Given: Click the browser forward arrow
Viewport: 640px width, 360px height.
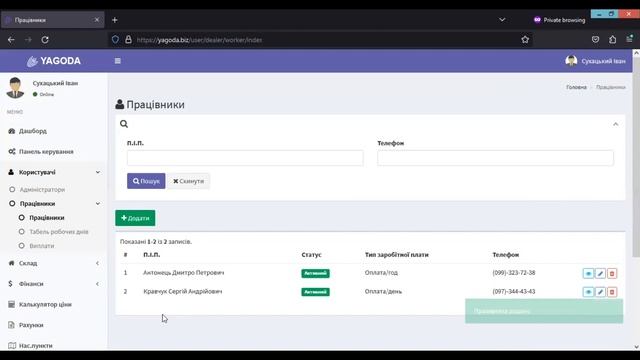Looking at the screenshot, I should point(28,40).
